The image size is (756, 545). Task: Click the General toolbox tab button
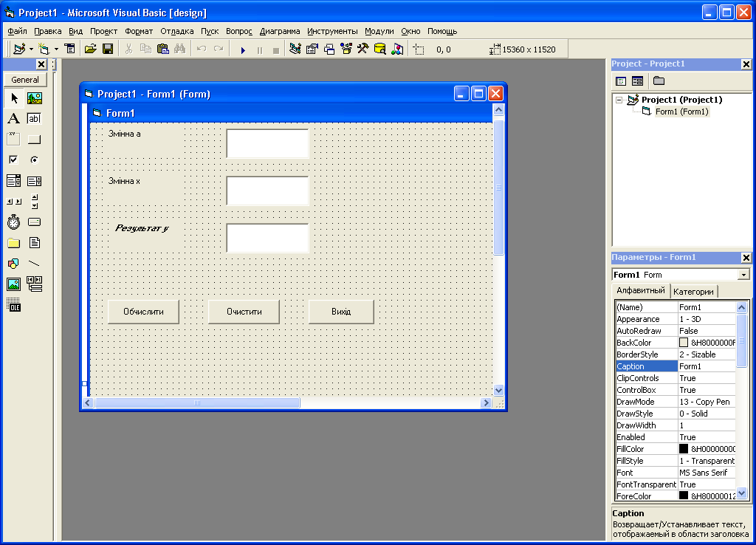point(25,80)
